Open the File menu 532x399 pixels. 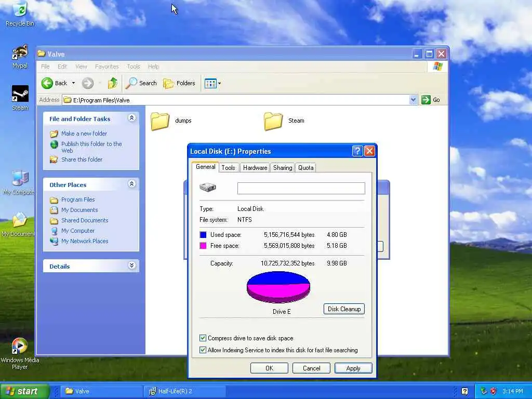[x=45, y=66]
